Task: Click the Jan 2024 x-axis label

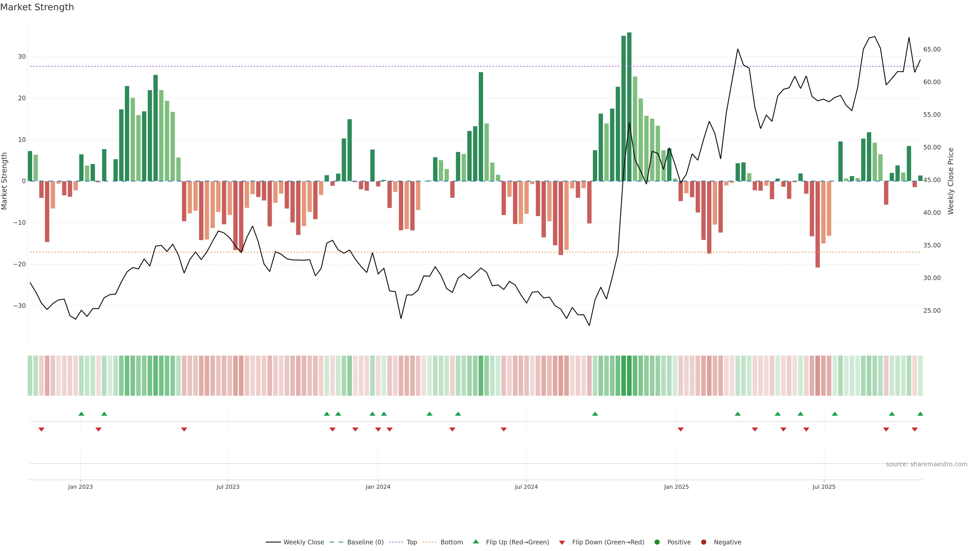Action: [x=378, y=487]
